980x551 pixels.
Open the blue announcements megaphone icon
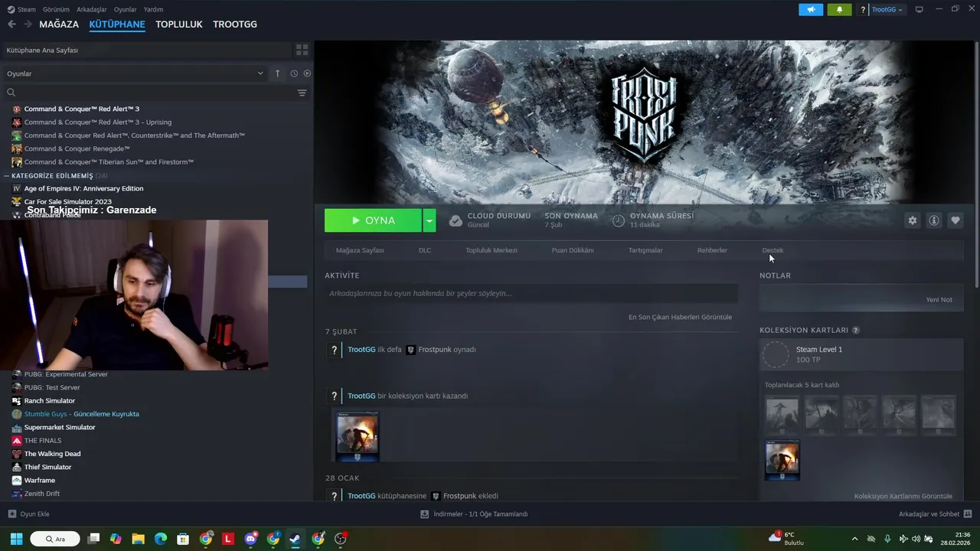click(x=811, y=9)
